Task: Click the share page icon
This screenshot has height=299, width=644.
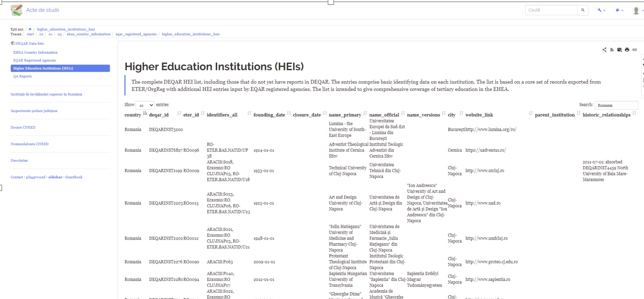Action: (604, 50)
